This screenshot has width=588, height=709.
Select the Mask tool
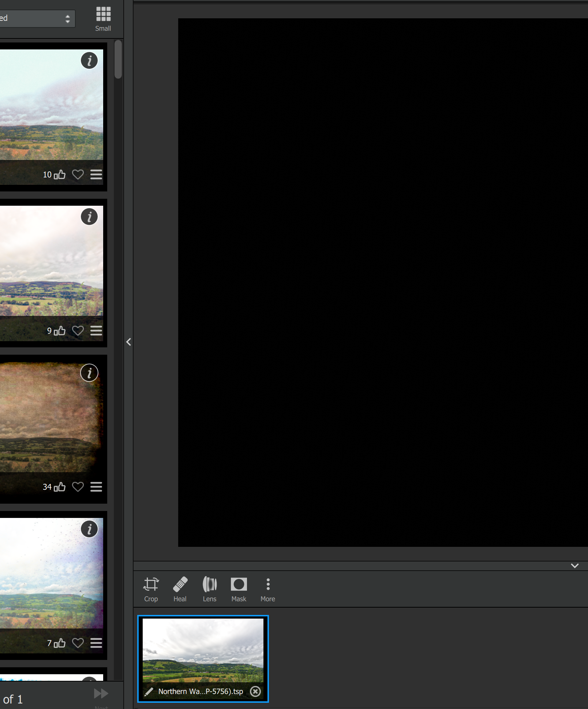click(238, 585)
